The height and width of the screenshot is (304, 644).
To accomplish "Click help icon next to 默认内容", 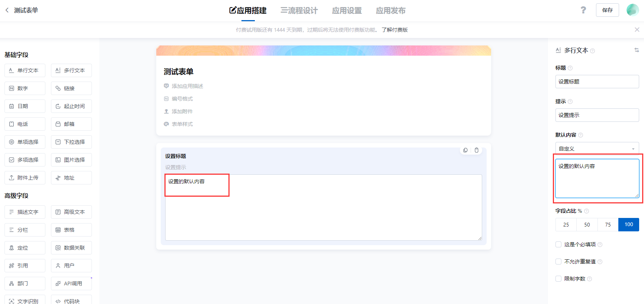I will coord(581,135).
